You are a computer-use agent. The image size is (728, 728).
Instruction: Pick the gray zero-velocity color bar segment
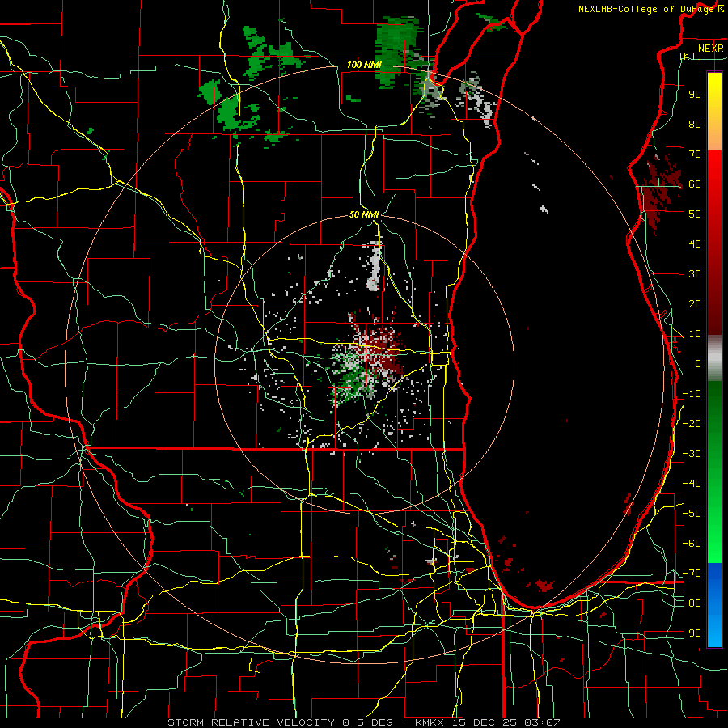(x=714, y=358)
